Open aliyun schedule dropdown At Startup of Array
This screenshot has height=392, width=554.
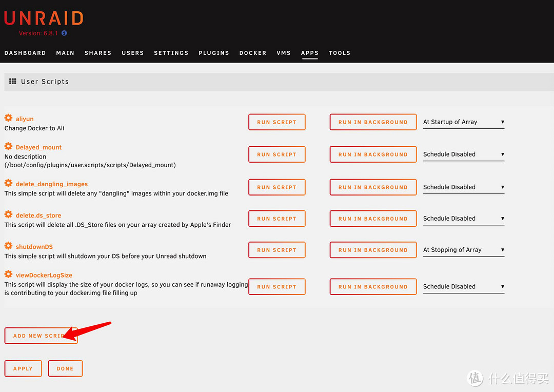click(464, 122)
